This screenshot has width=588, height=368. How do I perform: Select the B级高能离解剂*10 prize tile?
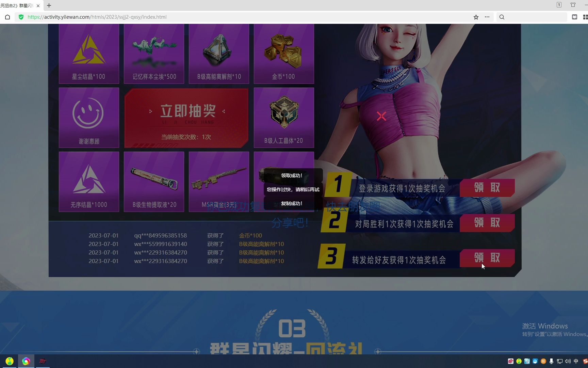coord(219,53)
